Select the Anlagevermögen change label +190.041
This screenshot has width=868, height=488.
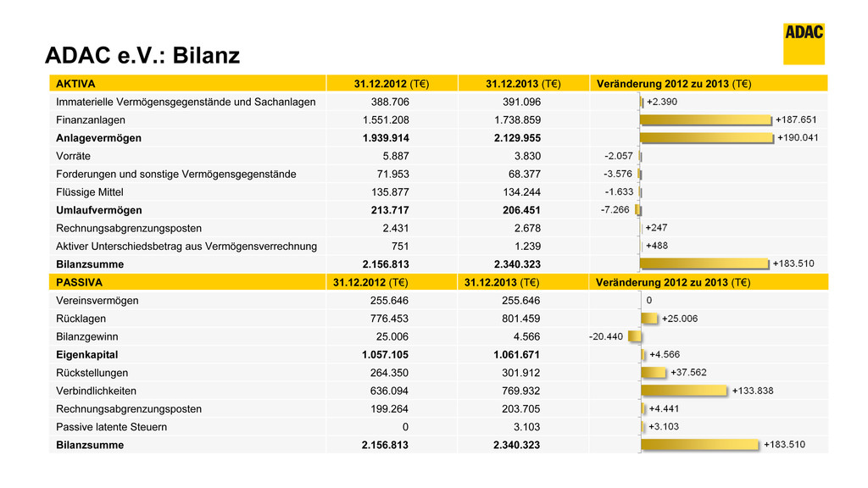click(798, 138)
